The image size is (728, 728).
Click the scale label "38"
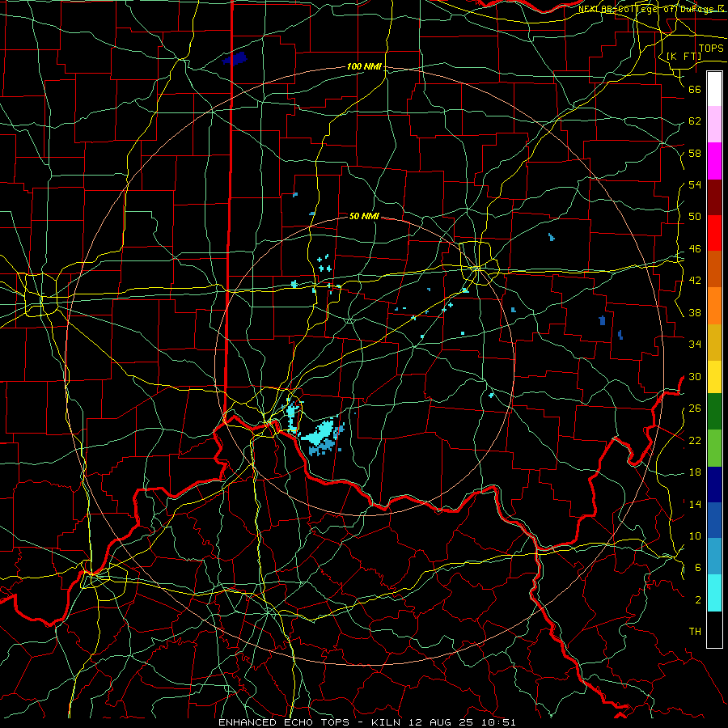(x=695, y=312)
